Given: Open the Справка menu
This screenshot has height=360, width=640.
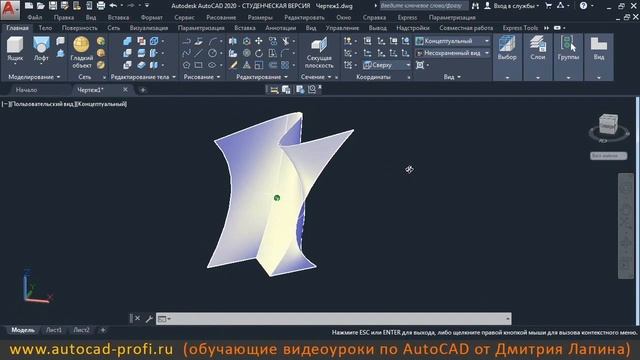Looking at the screenshot, I should point(374,18).
